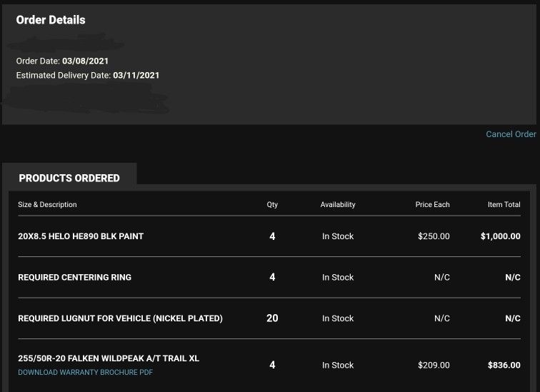The height and width of the screenshot is (392, 540).
Task: Click the order date 03/08/2021
Action: tap(86, 61)
